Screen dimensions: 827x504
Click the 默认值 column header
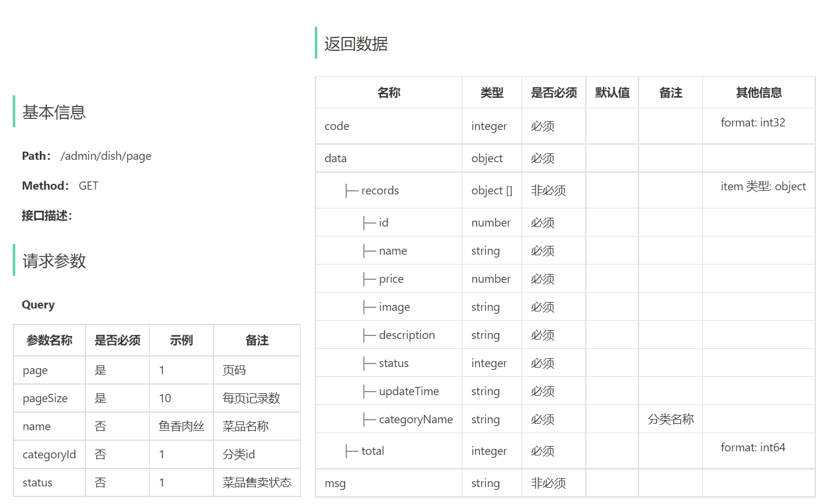coord(612,92)
